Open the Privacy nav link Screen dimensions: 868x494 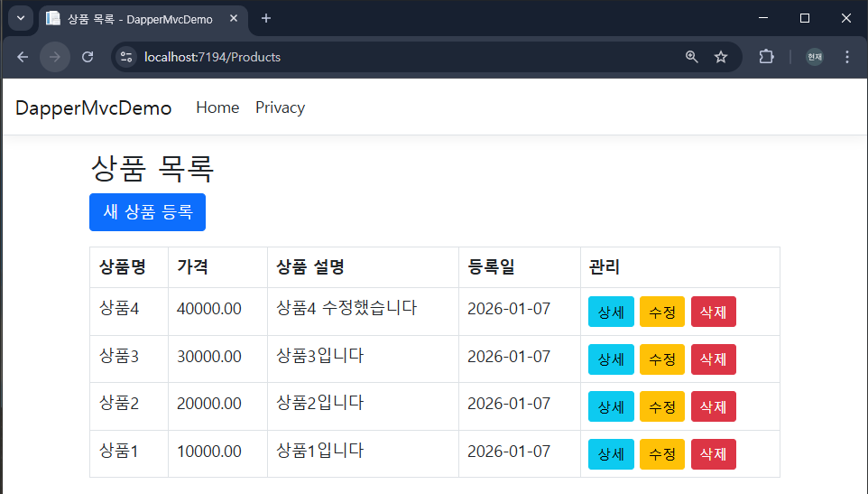click(x=280, y=107)
